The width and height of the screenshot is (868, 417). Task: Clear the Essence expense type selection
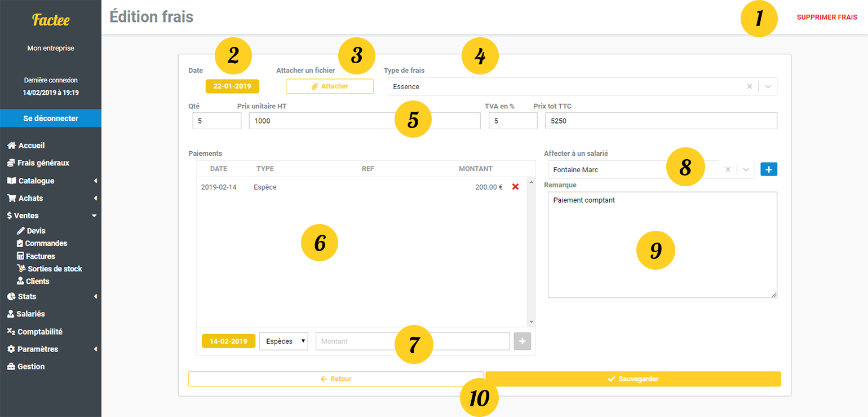click(749, 86)
